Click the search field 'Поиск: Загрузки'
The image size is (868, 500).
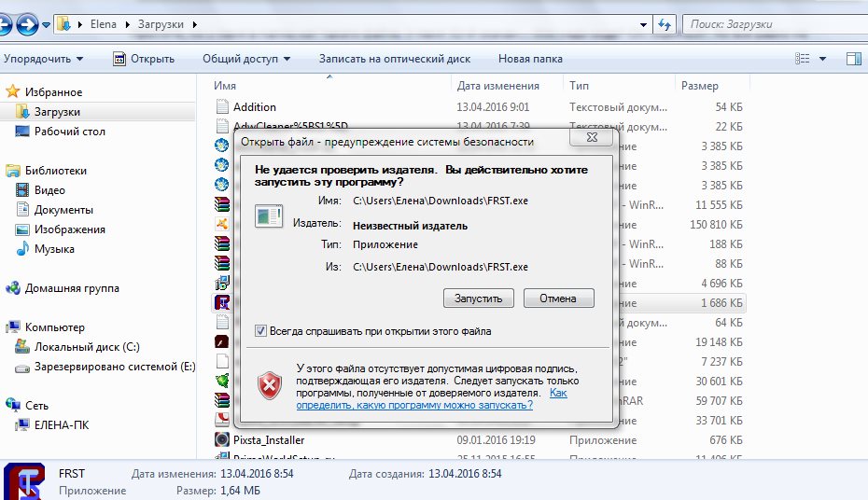click(775, 24)
